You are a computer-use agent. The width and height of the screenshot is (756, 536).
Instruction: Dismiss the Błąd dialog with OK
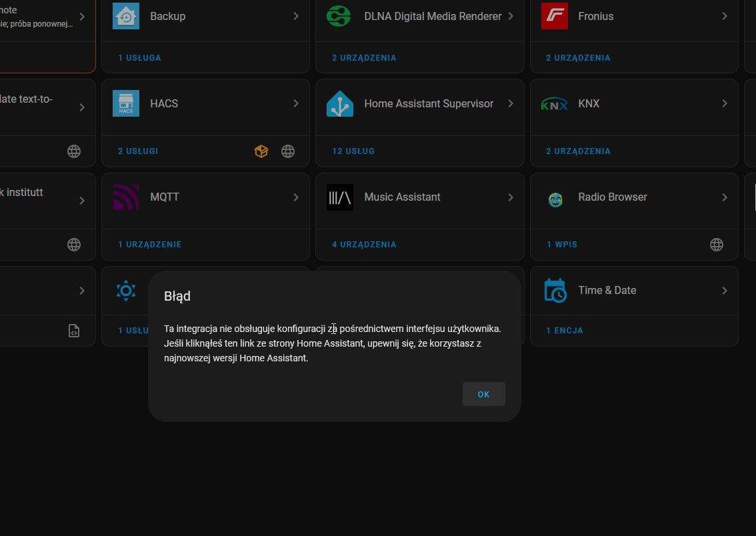point(483,394)
